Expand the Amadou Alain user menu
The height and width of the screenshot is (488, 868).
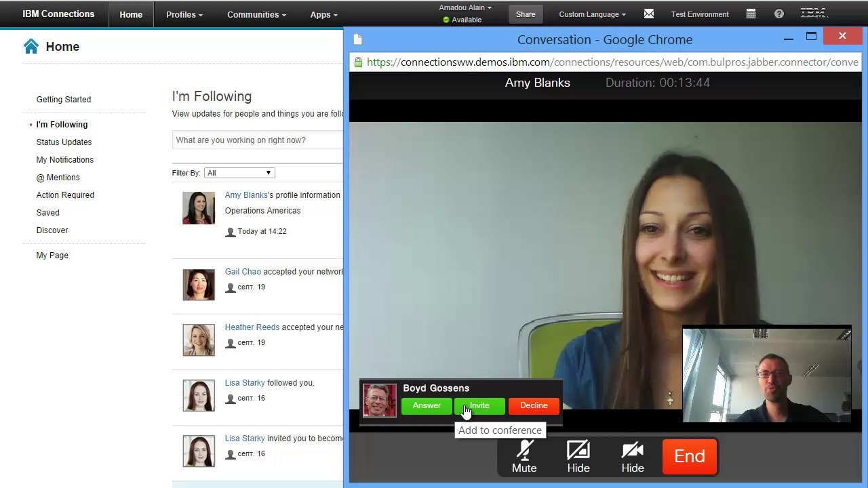coord(465,8)
